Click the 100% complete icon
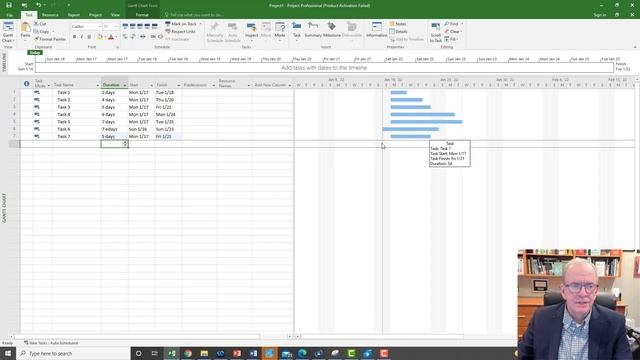This screenshot has width=640, height=360. 155,26
